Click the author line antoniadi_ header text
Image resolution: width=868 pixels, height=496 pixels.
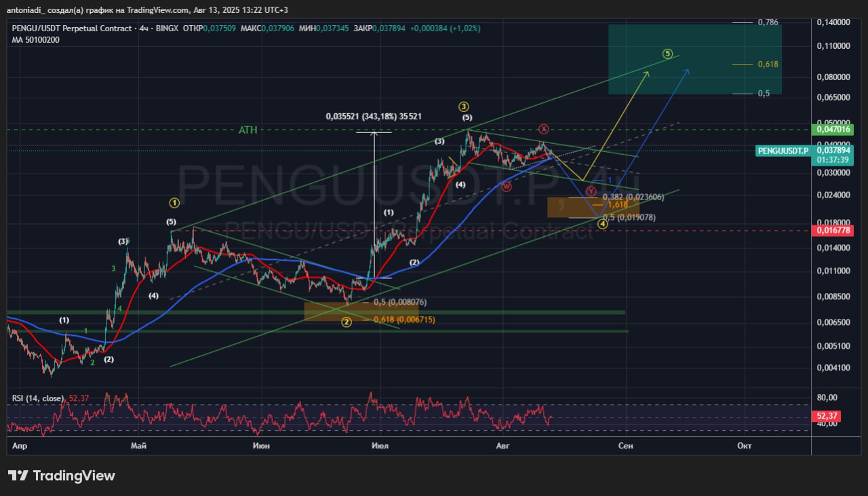[146, 9]
